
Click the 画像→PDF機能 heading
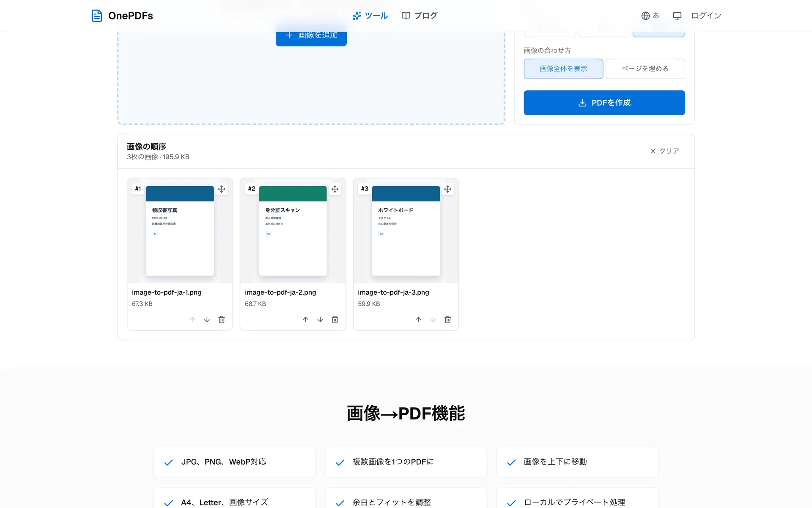point(406,413)
